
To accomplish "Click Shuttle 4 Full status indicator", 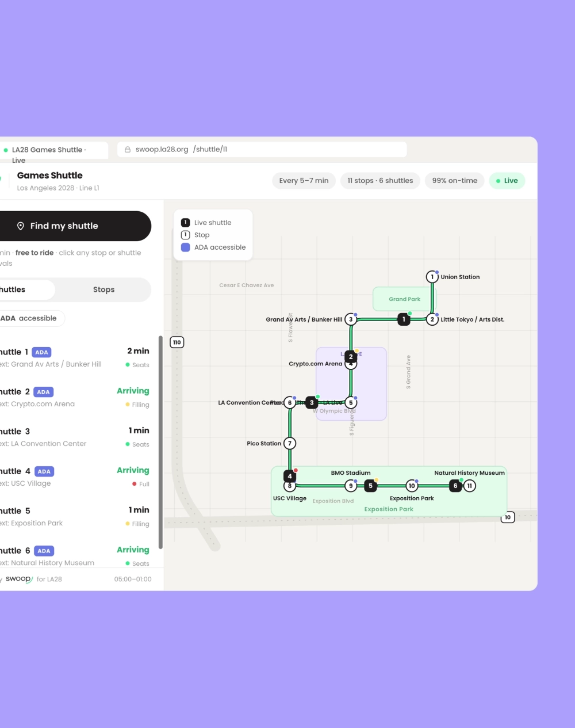I will pyautogui.click(x=141, y=484).
